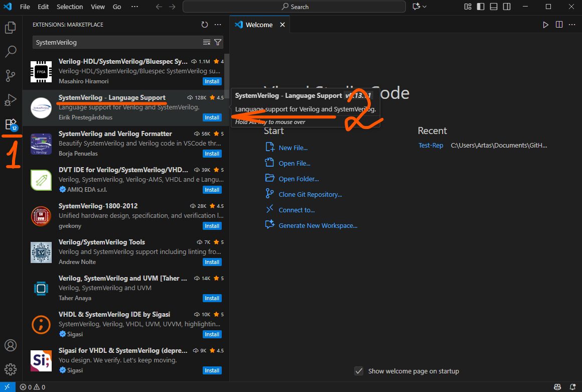This screenshot has height=392, width=582.
Task: Click Open File link
Action: (295, 163)
